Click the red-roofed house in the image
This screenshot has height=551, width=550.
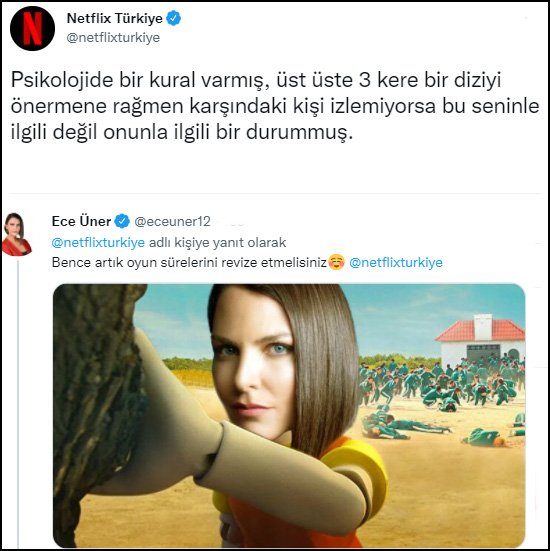coord(480,339)
